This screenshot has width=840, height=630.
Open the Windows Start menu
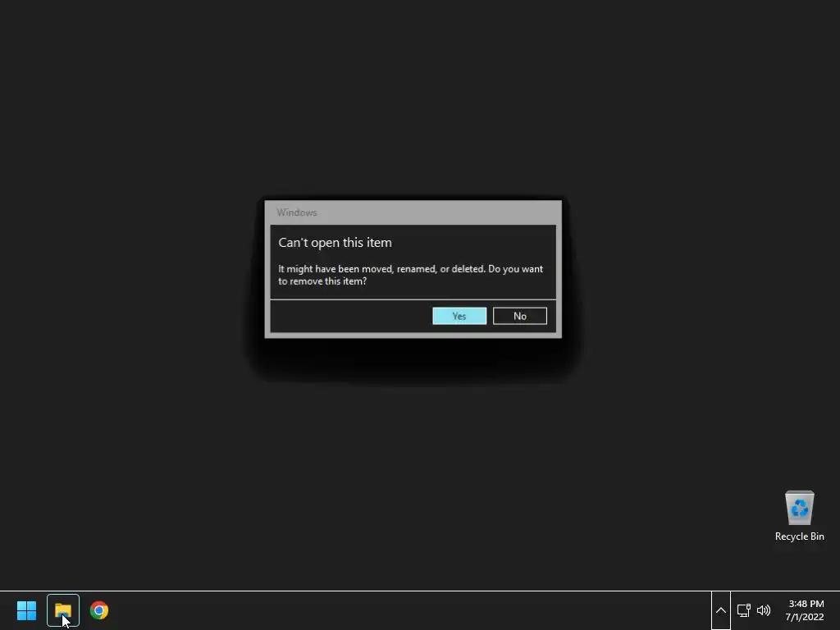[x=26, y=610]
